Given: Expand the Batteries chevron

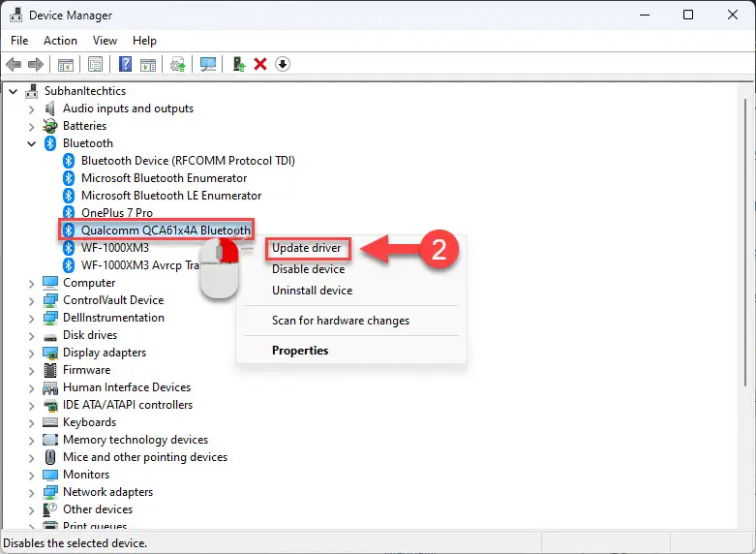Looking at the screenshot, I should click(31, 127).
